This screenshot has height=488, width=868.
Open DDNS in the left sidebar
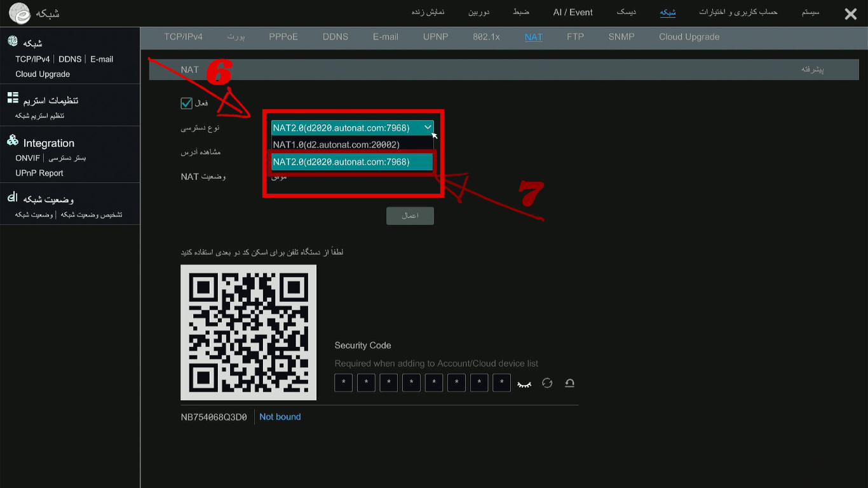(x=70, y=59)
